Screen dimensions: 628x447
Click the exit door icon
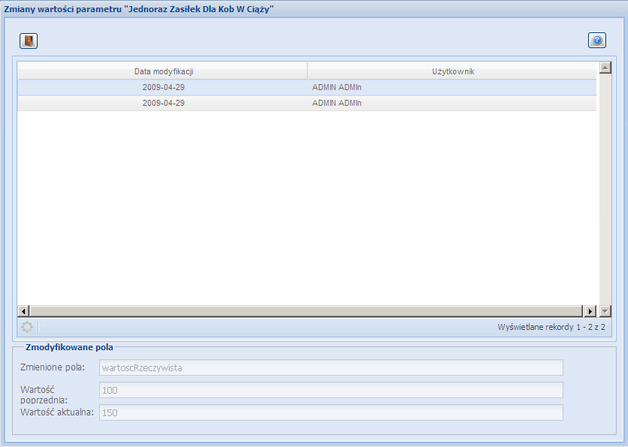tap(29, 41)
